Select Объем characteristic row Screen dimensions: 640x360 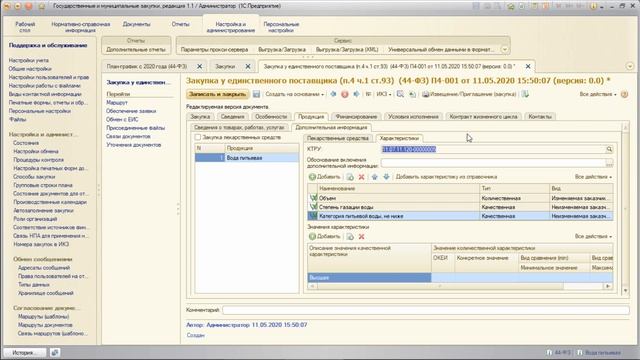460,198
